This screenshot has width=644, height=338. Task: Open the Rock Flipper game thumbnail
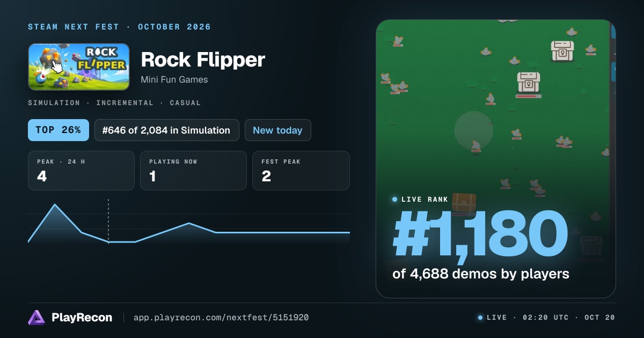click(x=79, y=67)
